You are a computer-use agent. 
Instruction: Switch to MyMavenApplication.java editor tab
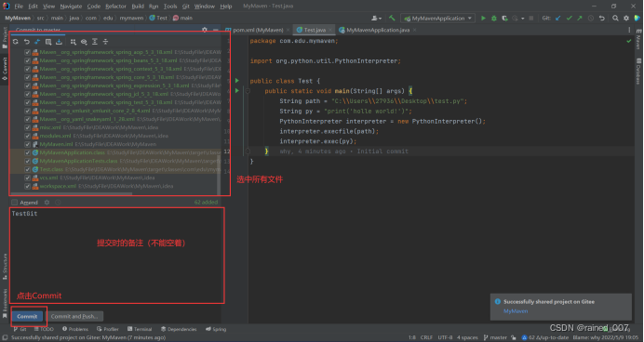(x=378, y=30)
